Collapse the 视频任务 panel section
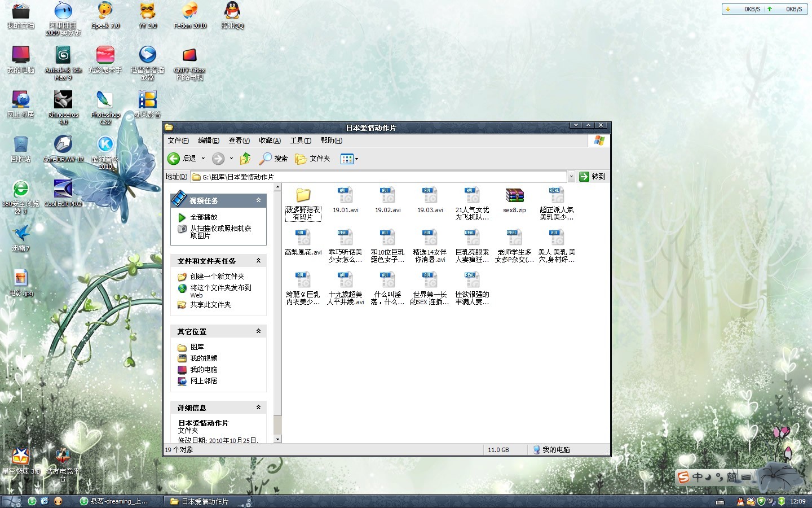The image size is (812, 508). click(258, 200)
